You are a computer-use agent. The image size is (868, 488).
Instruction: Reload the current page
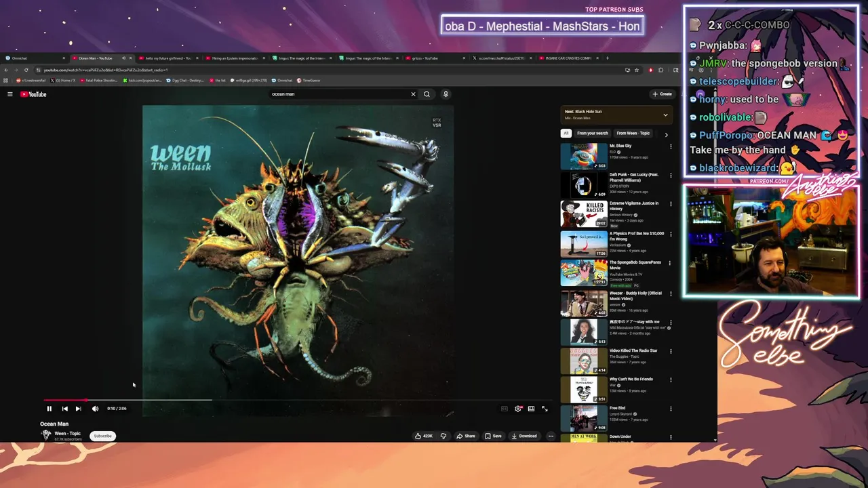(x=26, y=70)
